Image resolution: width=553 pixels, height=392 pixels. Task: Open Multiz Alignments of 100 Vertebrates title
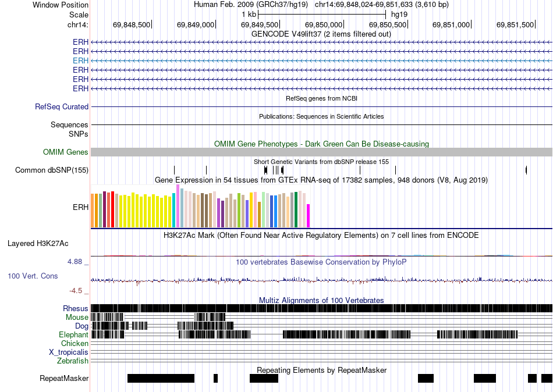tap(321, 300)
